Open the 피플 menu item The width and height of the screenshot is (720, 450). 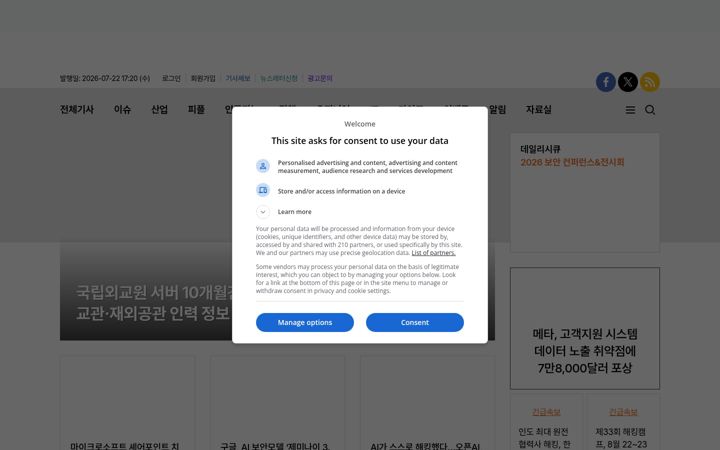tap(196, 110)
